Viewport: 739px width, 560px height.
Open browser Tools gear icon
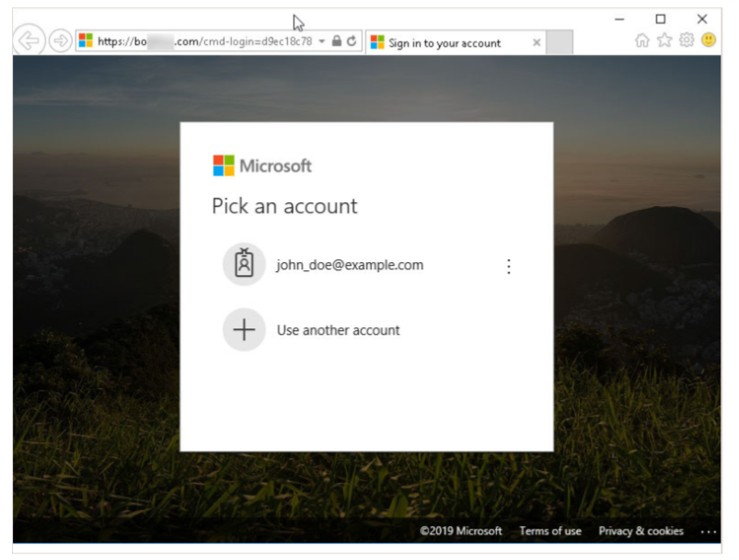click(687, 40)
